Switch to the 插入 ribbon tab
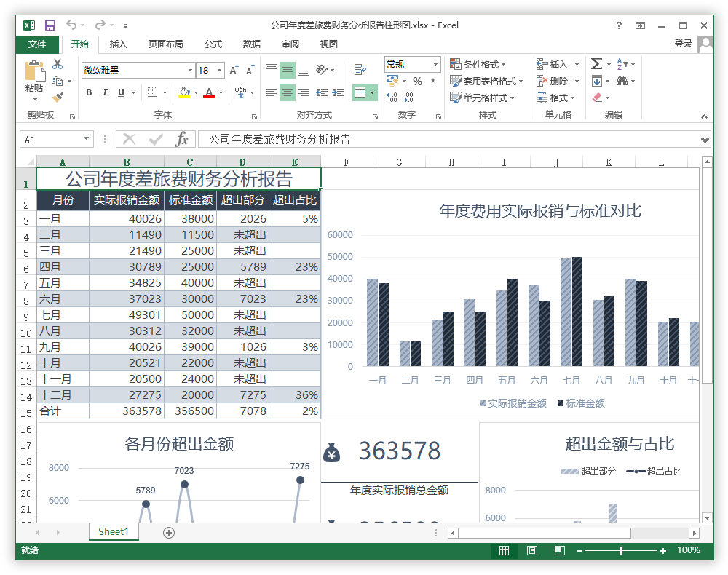This screenshot has width=728, height=575. (119, 44)
